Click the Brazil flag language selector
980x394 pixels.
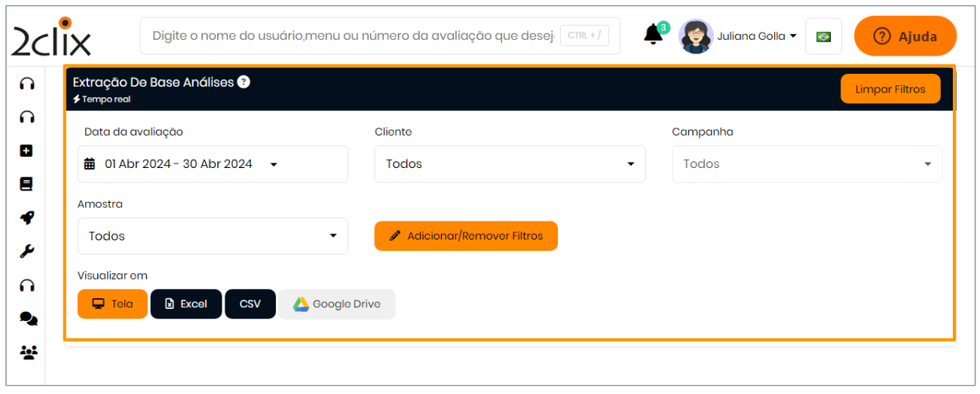[823, 36]
